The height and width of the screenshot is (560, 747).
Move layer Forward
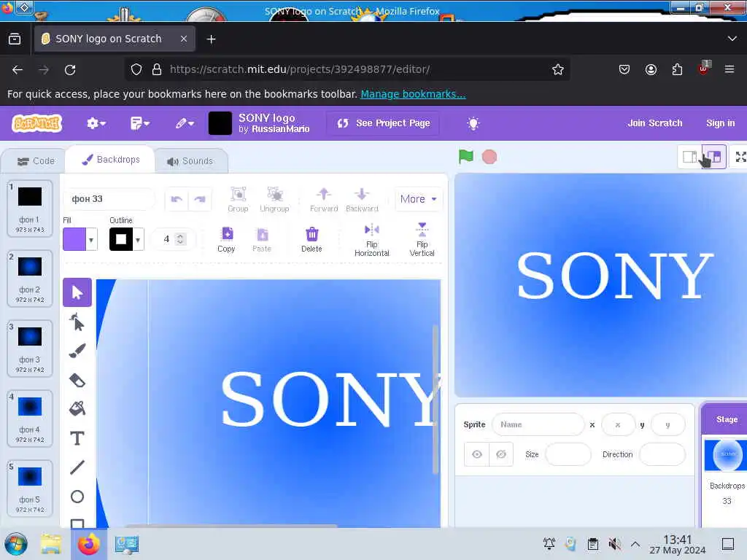(x=324, y=200)
